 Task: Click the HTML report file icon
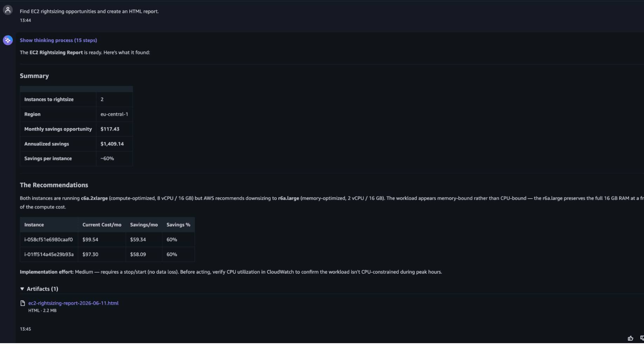pyautogui.click(x=23, y=303)
